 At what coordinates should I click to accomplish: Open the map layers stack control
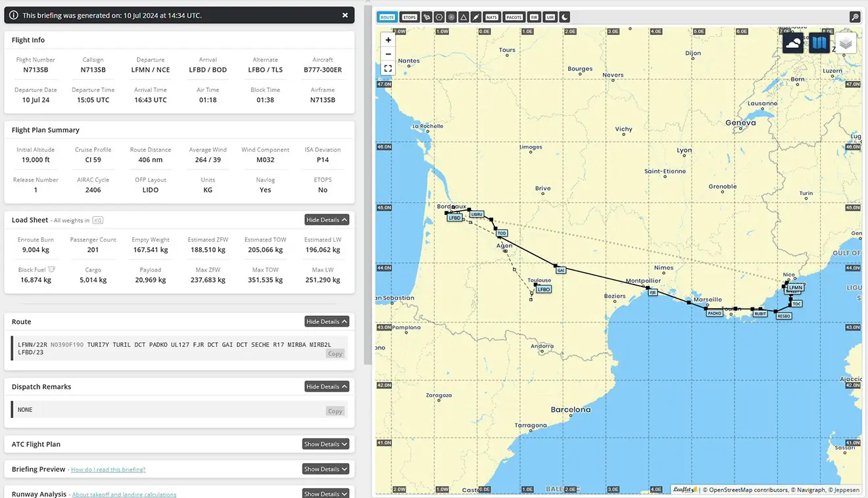(846, 43)
